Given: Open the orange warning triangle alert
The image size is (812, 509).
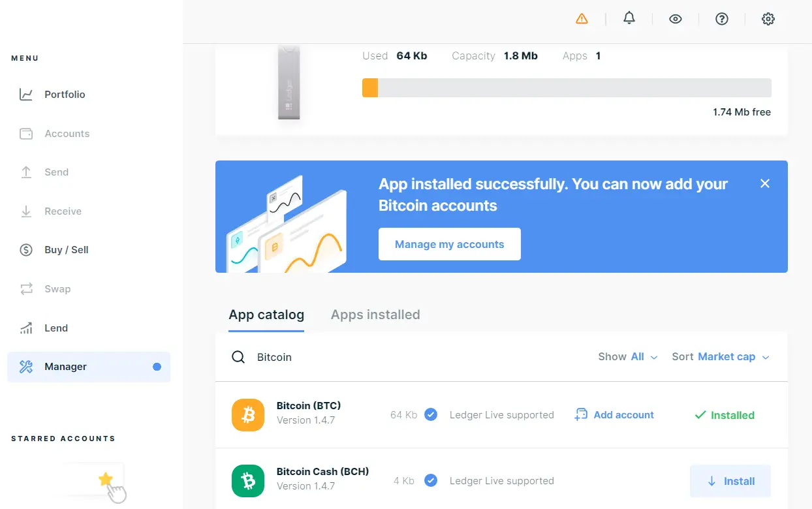Looking at the screenshot, I should (x=582, y=19).
